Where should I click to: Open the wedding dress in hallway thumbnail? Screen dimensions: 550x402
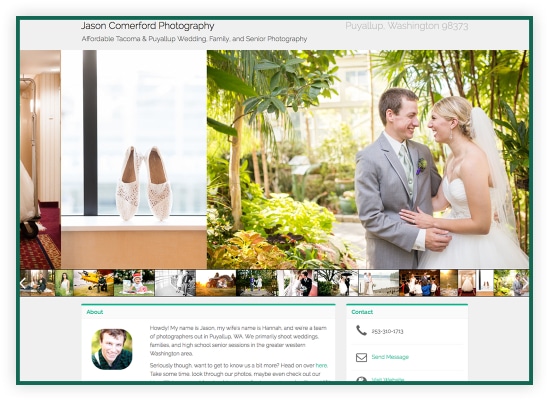click(467, 283)
